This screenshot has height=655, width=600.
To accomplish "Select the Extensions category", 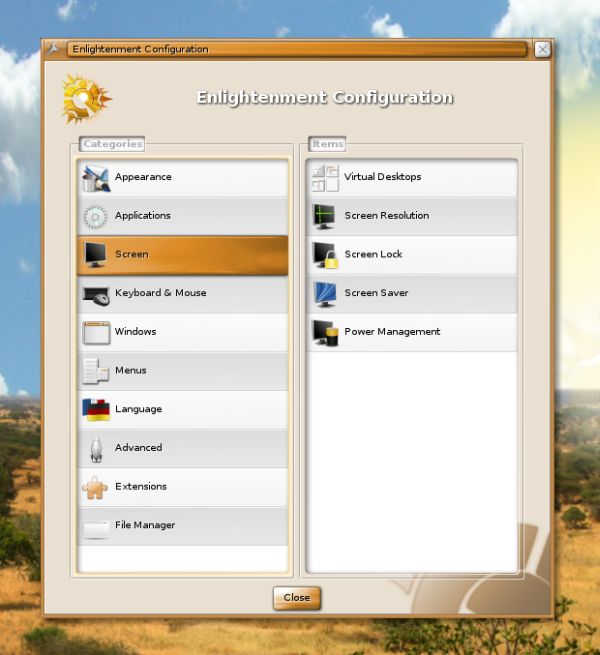I will pyautogui.click(x=183, y=487).
